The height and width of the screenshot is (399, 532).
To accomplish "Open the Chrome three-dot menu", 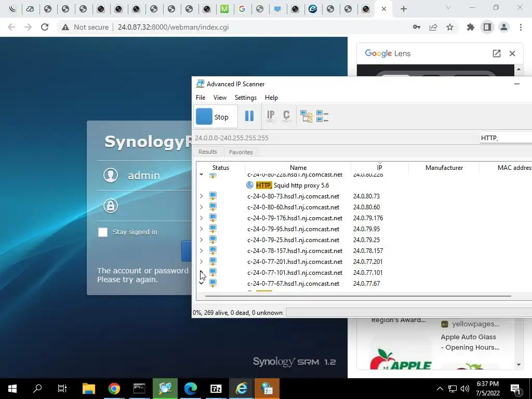I will pos(521,27).
